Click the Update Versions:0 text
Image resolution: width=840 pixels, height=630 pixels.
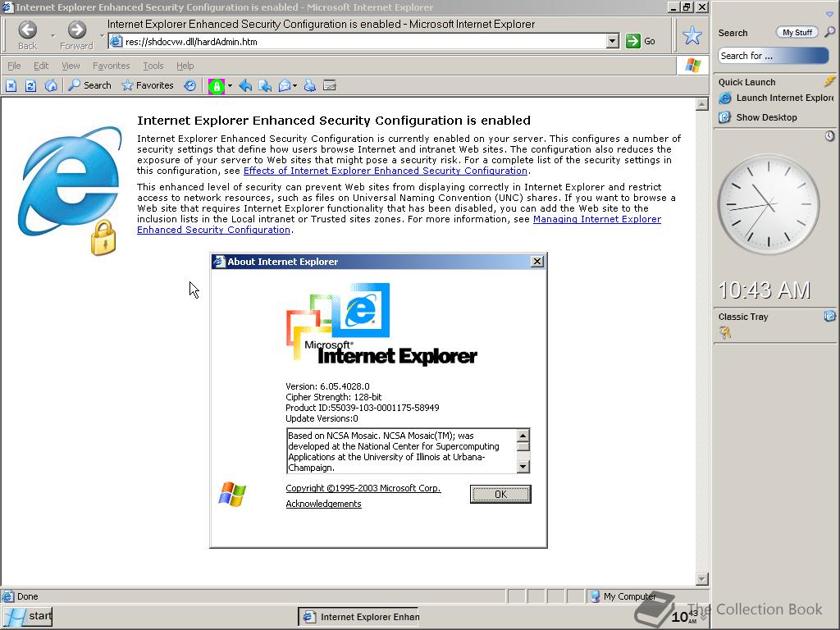[x=322, y=418]
